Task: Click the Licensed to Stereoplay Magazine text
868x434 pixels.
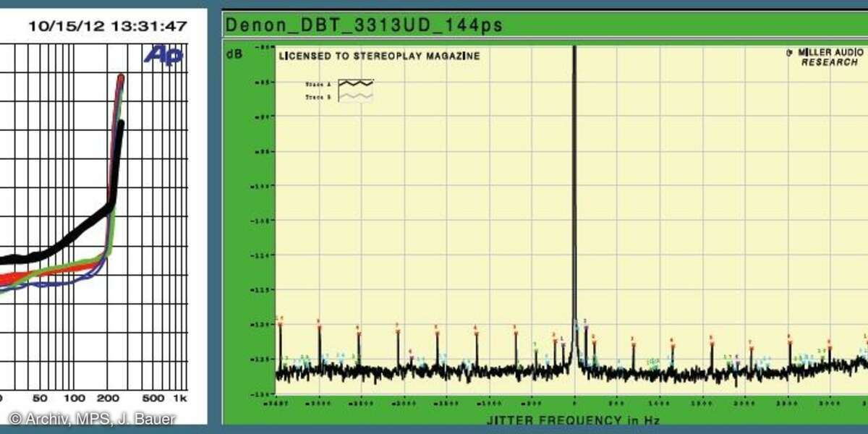Action: [x=380, y=56]
